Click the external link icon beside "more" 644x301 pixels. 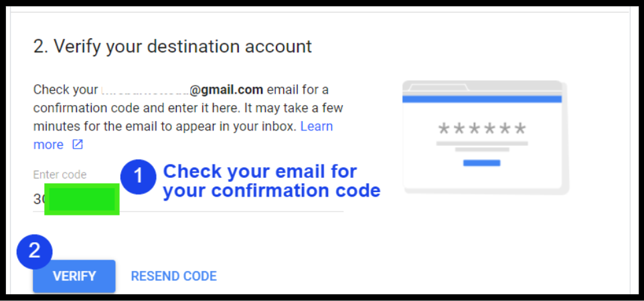coord(78,144)
